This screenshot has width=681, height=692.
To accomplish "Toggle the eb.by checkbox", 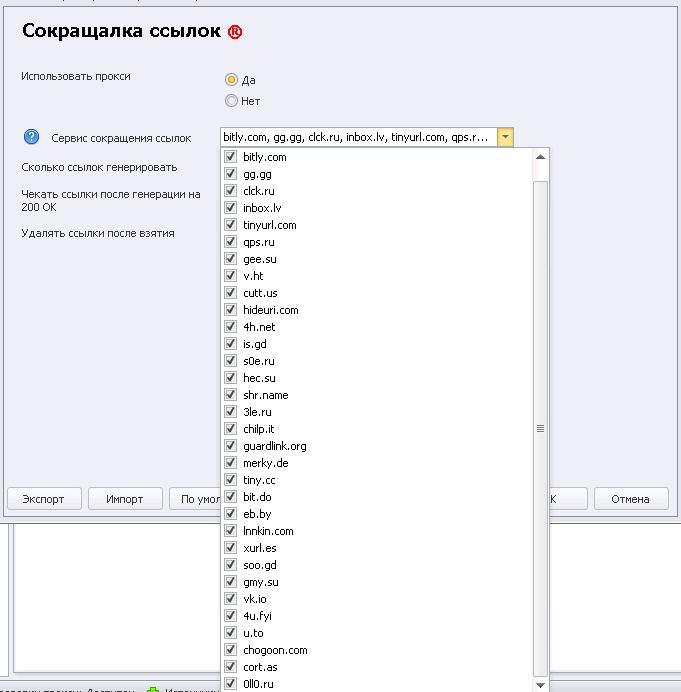I will click(230, 514).
